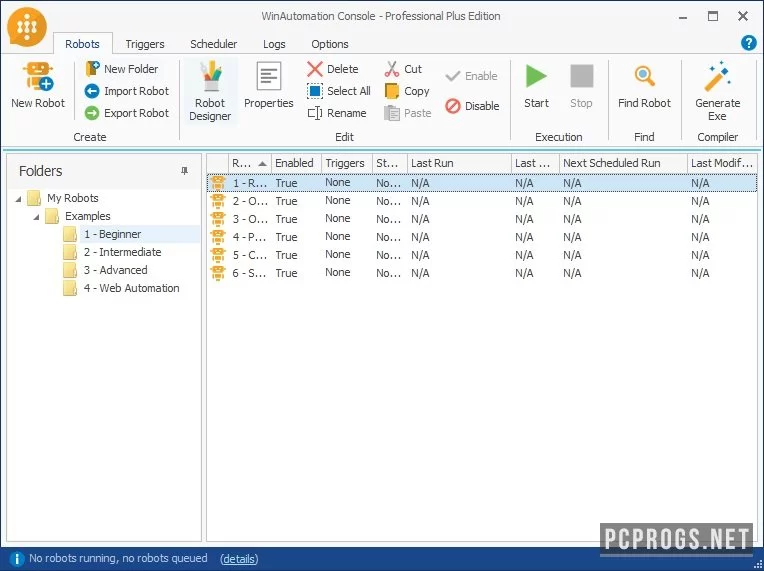Open the Scheduler tab
The width and height of the screenshot is (764, 571).
(x=213, y=44)
